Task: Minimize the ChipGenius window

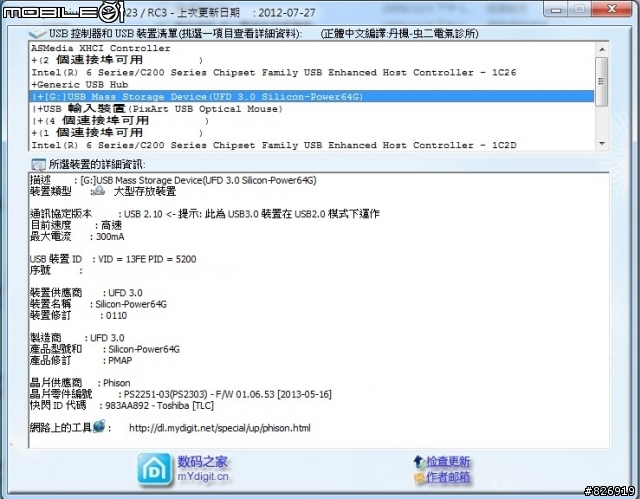Action: [x=556, y=9]
